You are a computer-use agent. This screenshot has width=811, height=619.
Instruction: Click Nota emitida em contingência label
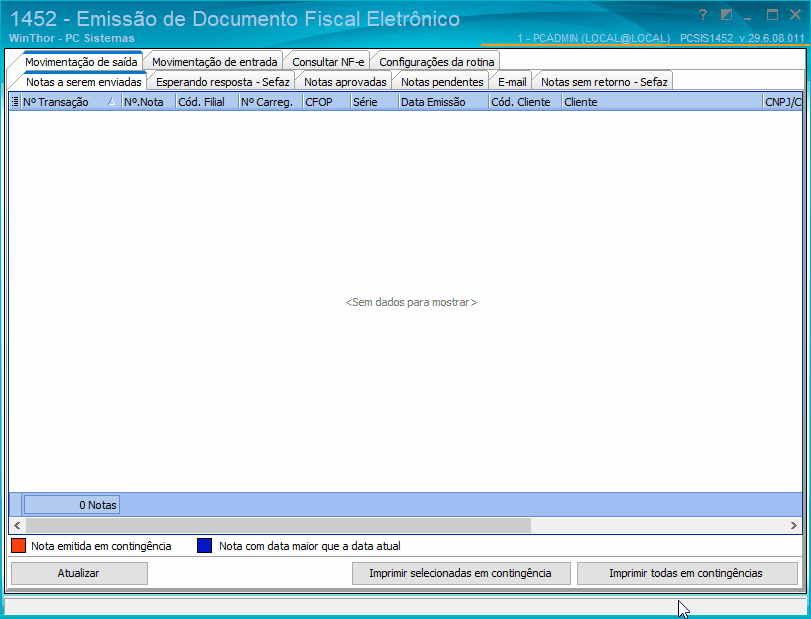click(x=101, y=546)
